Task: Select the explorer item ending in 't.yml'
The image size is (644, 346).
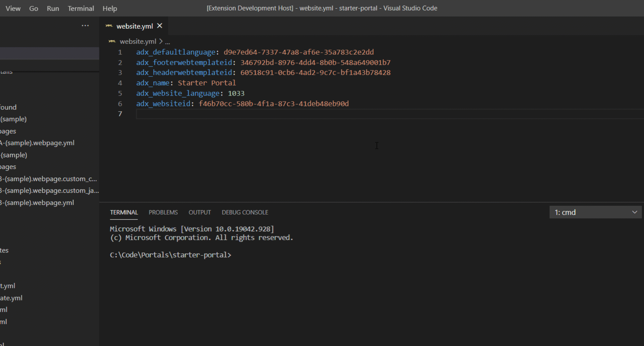Action: pyautogui.click(x=8, y=286)
